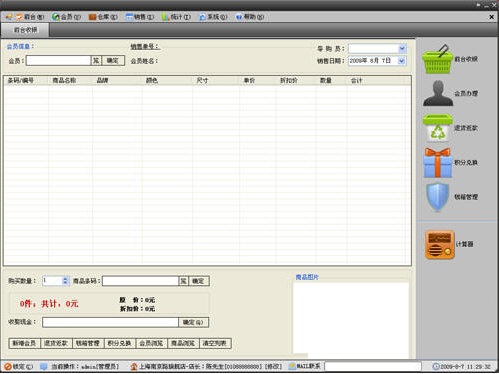Open the 销售 menu
This screenshot has height=374, width=499.
tap(140, 17)
